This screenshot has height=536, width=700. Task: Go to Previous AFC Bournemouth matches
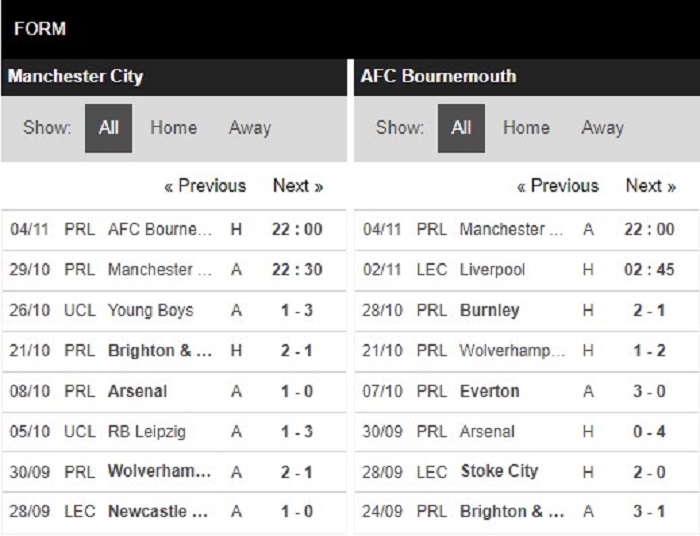click(x=558, y=186)
